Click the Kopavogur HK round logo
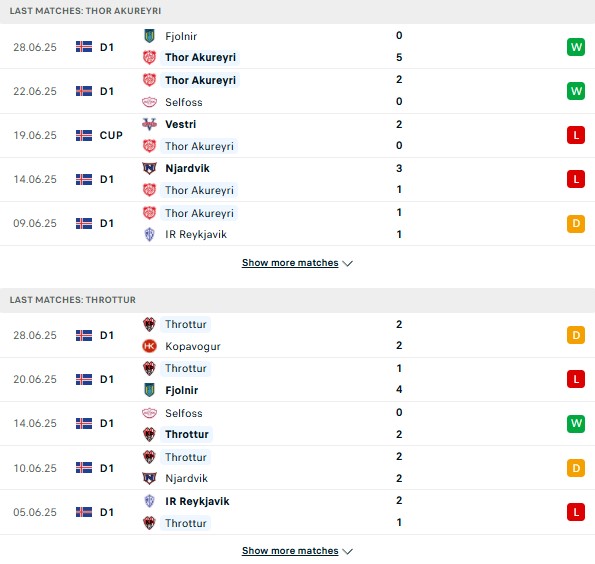 click(x=149, y=346)
